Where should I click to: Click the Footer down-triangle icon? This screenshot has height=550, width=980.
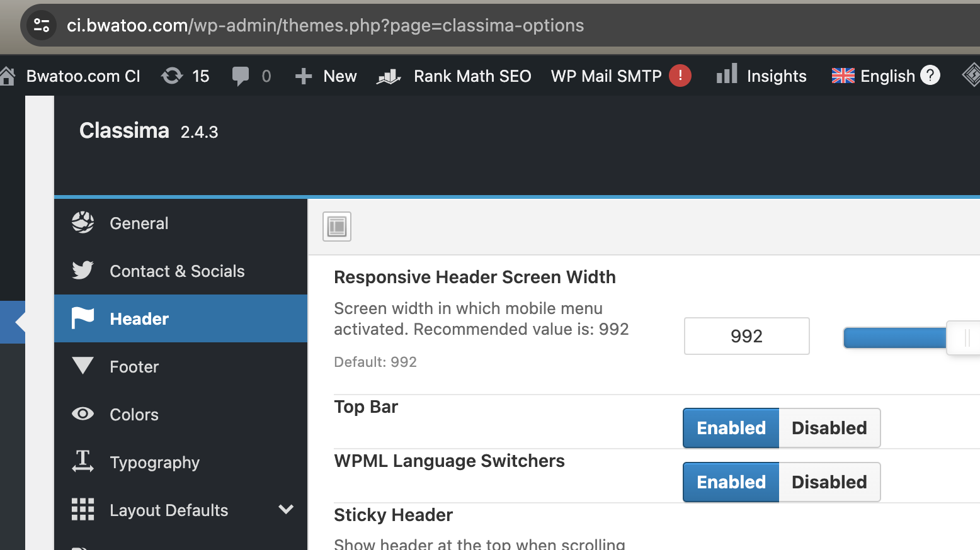pos(83,366)
